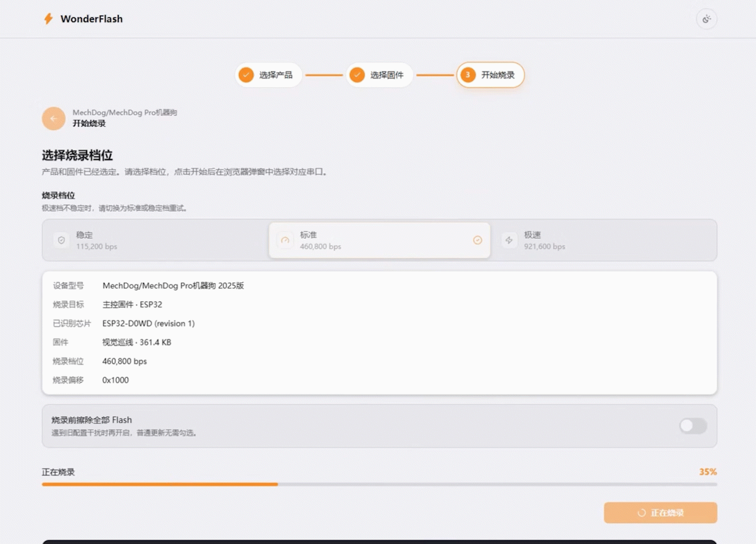Click the shield icon of the 稳定 tier
Image resolution: width=756 pixels, height=544 pixels.
[x=61, y=240]
